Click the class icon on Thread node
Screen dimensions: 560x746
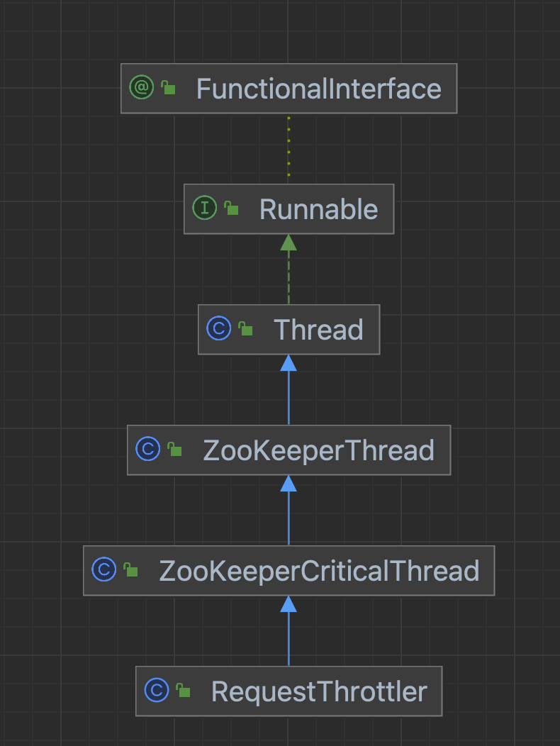[x=218, y=329]
